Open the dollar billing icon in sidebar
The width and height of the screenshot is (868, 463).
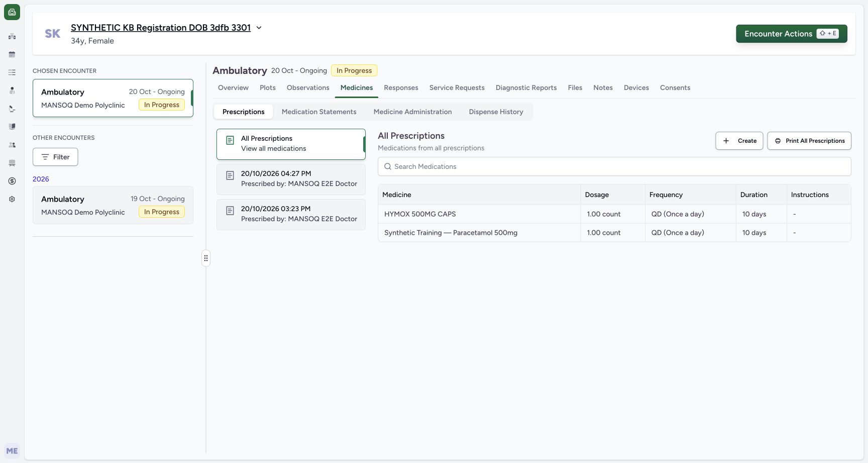(x=12, y=181)
